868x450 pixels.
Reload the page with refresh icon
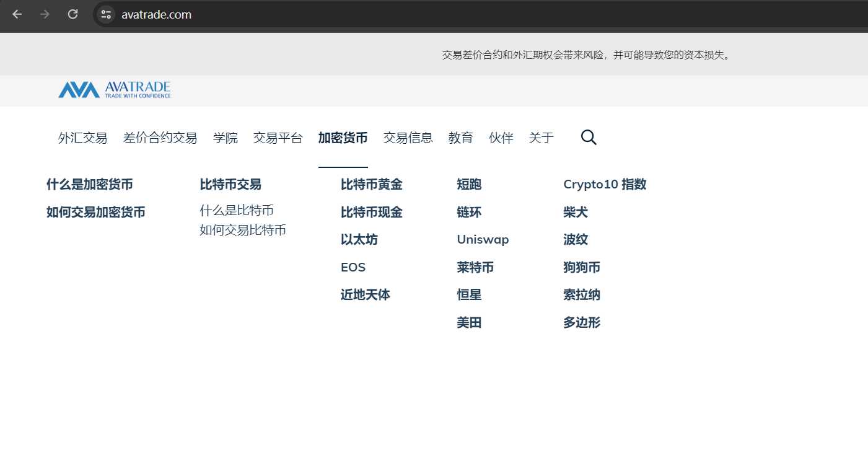point(72,14)
